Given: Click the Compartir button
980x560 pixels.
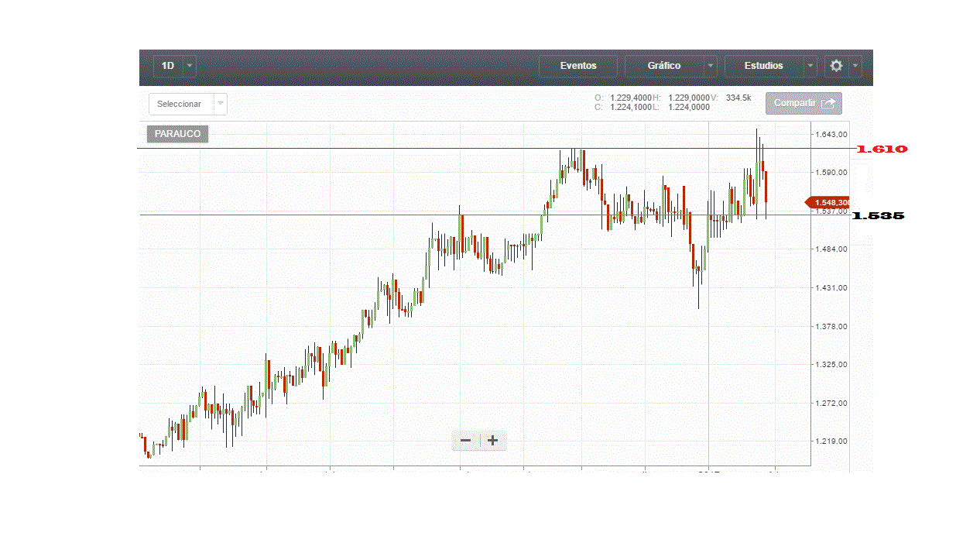Looking at the screenshot, I should [x=803, y=103].
